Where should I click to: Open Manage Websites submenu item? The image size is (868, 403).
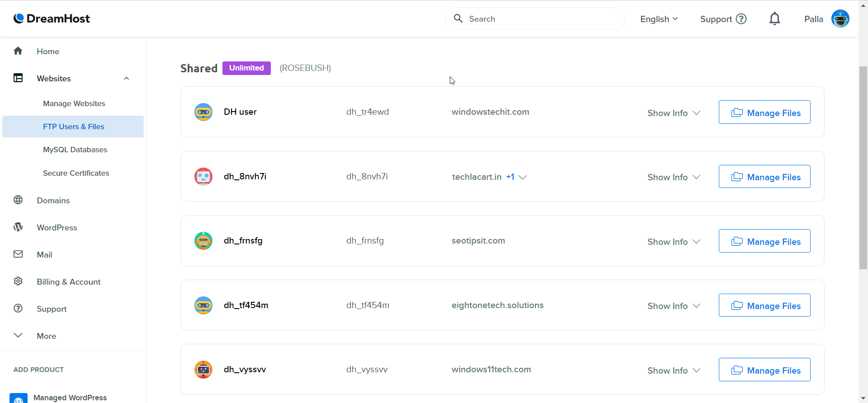pos(74,103)
